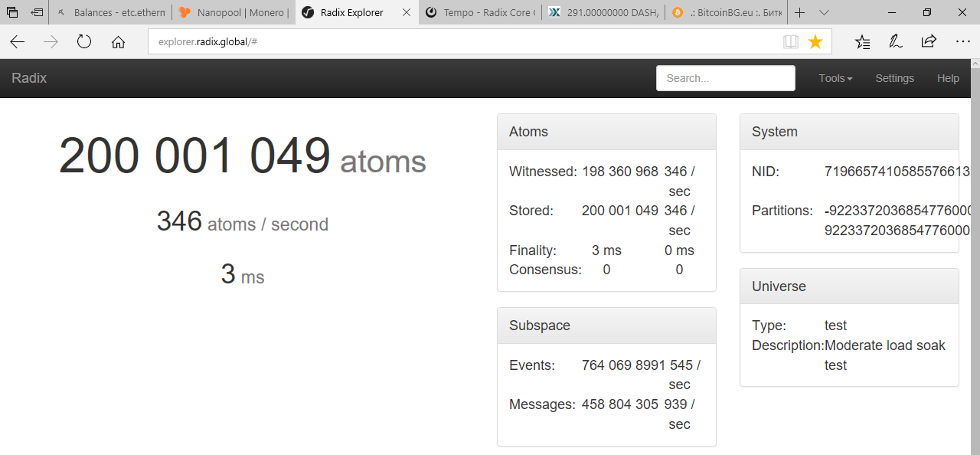Go back to the previous page
Screen dimensions: 980x455
[17, 42]
